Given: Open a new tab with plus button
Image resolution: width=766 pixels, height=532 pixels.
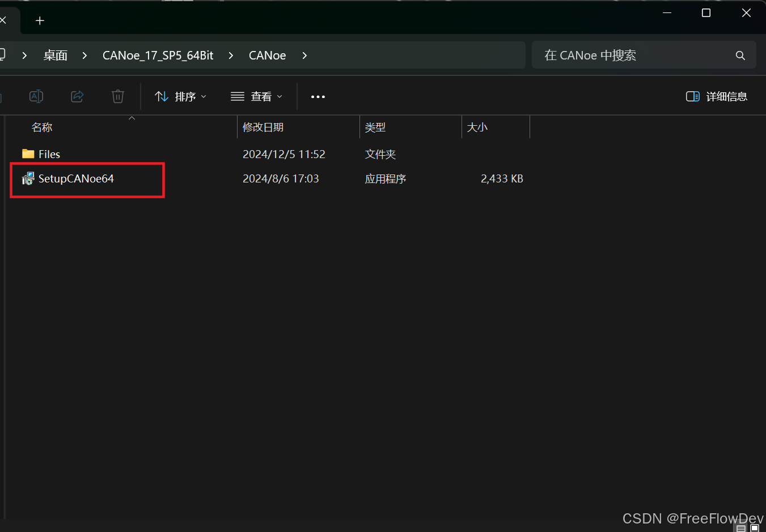Looking at the screenshot, I should [40, 21].
